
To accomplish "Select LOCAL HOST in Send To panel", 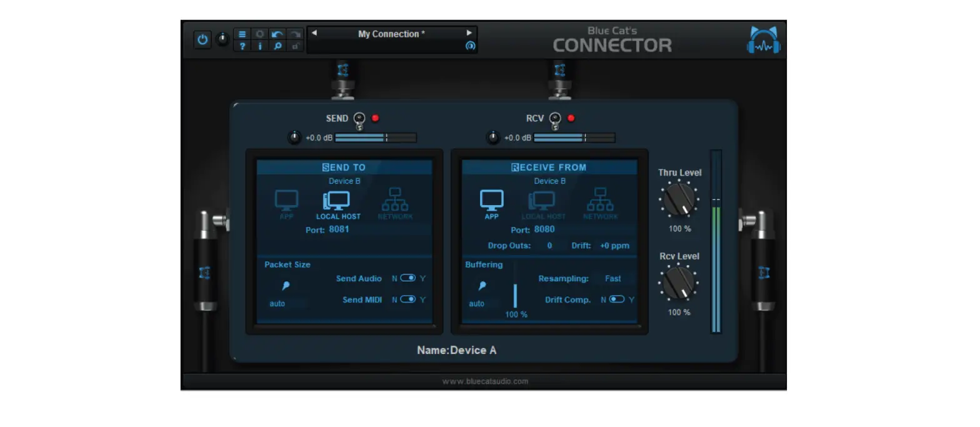I will point(338,205).
